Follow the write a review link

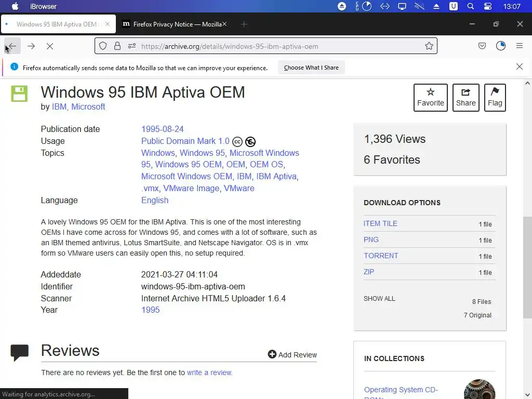pyautogui.click(x=209, y=373)
